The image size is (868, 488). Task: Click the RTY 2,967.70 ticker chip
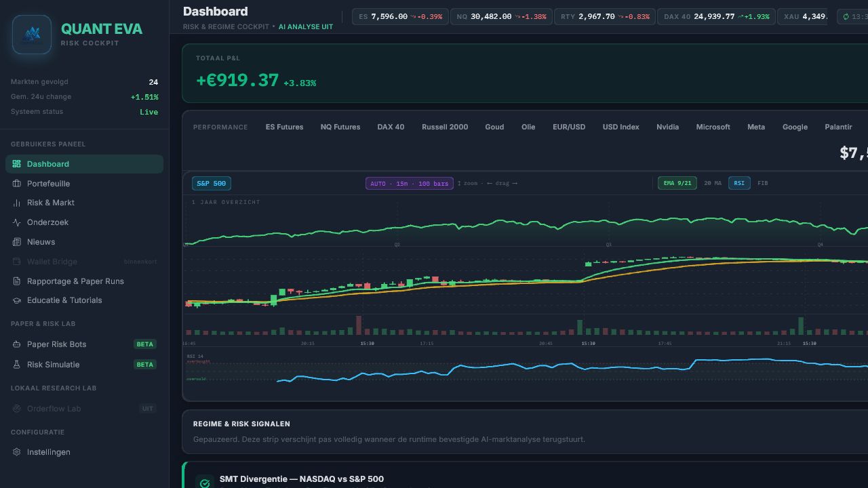pos(605,16)
